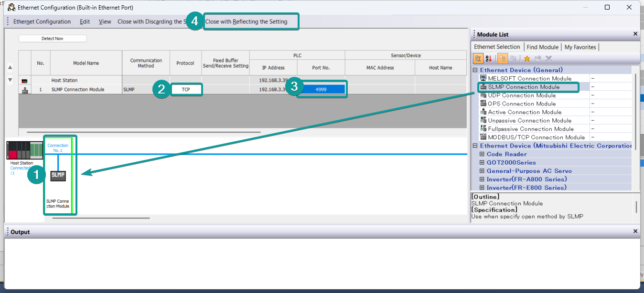Click the add-to-favorites folder icon
Viewport: 644px width, 293px height.
coord(538,58)
